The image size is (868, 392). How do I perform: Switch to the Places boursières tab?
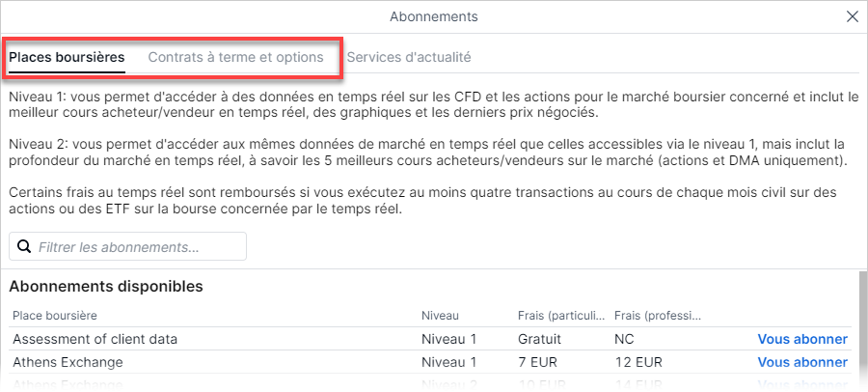(x=67, y=57)
